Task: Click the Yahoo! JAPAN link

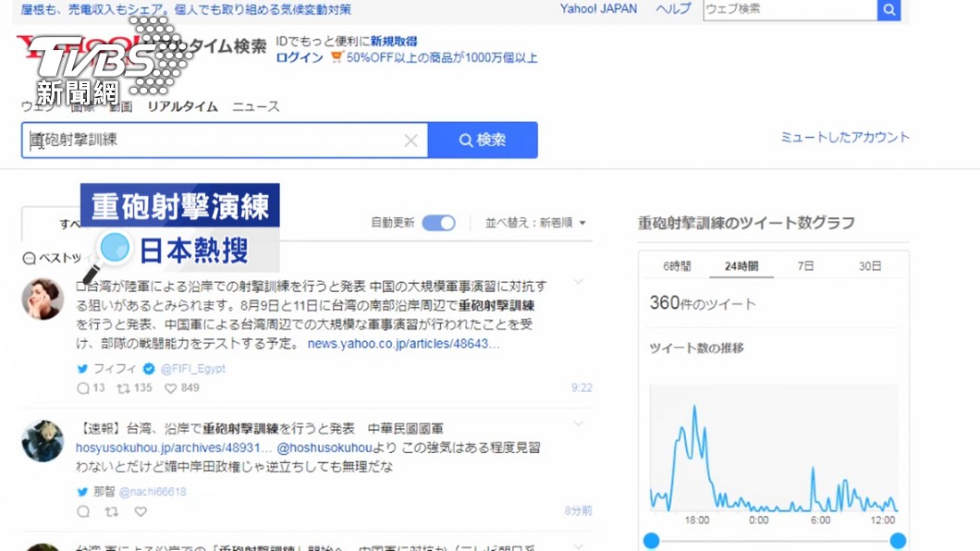Action: pos(598,8)
